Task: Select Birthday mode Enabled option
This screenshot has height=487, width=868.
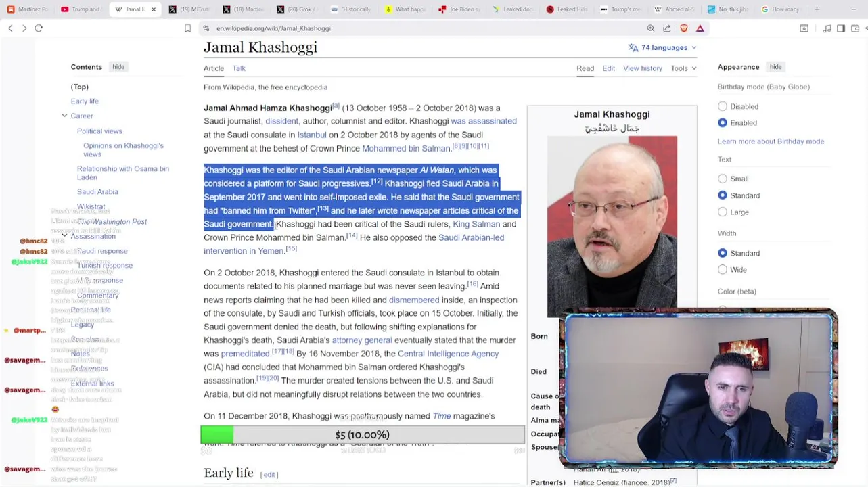Action: (723, 122)
